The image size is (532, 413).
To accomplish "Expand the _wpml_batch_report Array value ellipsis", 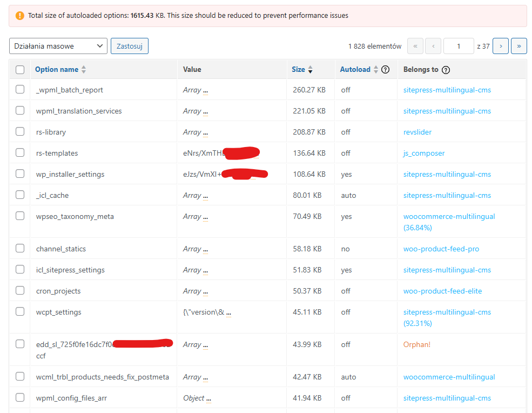I will [x=205, y=91].
